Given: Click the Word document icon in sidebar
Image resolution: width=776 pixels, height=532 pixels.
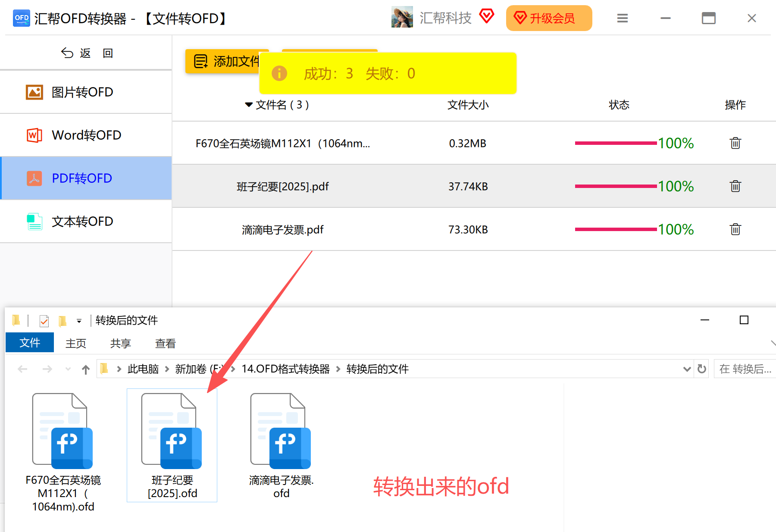Looking at the screenshot, I should [34, 135].
